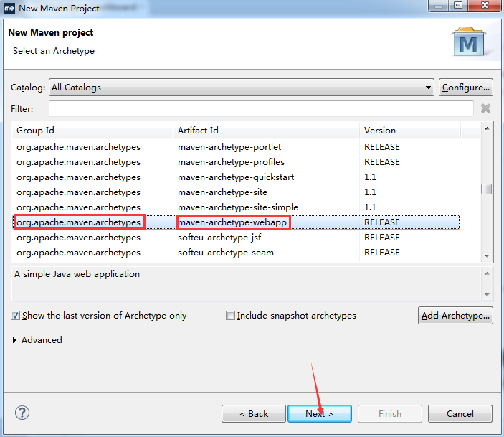Sort by the Artifact Id column header

(266, 131)
